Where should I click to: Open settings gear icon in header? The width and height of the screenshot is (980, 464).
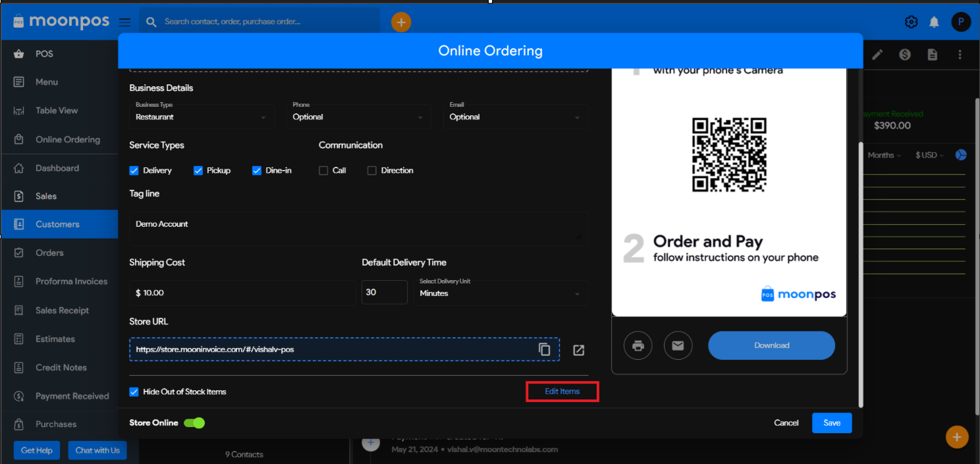(x=911, y=22)
